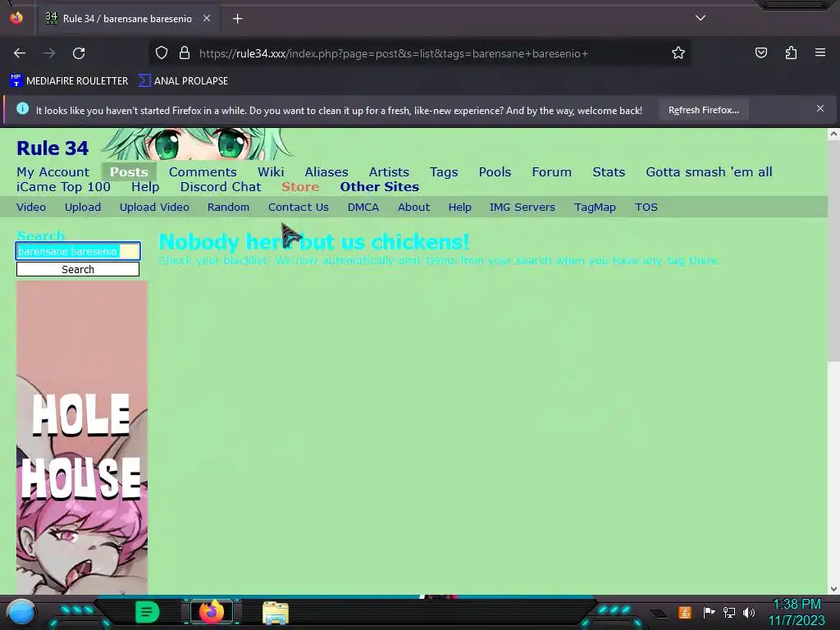Click the Gotta smash 'em all link
The width and height of the screenshot is (840, 630).
709,172
